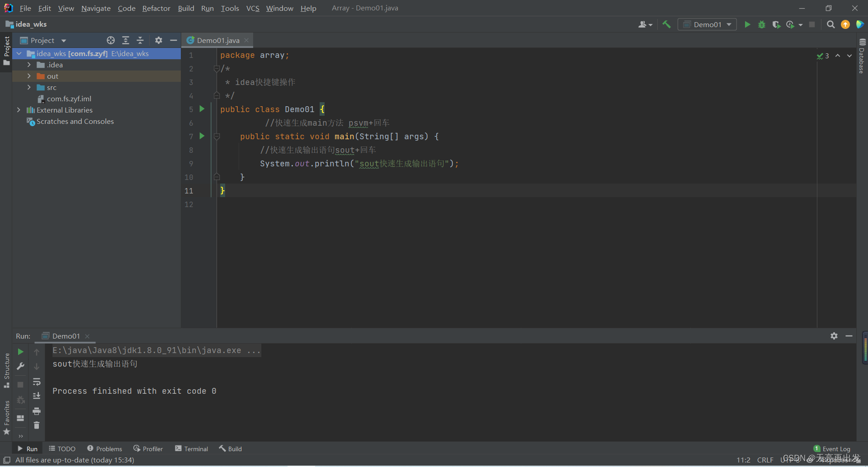
Task: Collapse the idea_wks root node
Action: pyautogui.click(x=19, y=53)
